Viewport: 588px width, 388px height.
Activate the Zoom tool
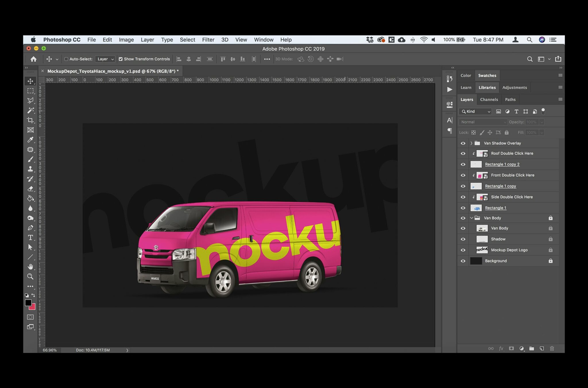point(30,276)
